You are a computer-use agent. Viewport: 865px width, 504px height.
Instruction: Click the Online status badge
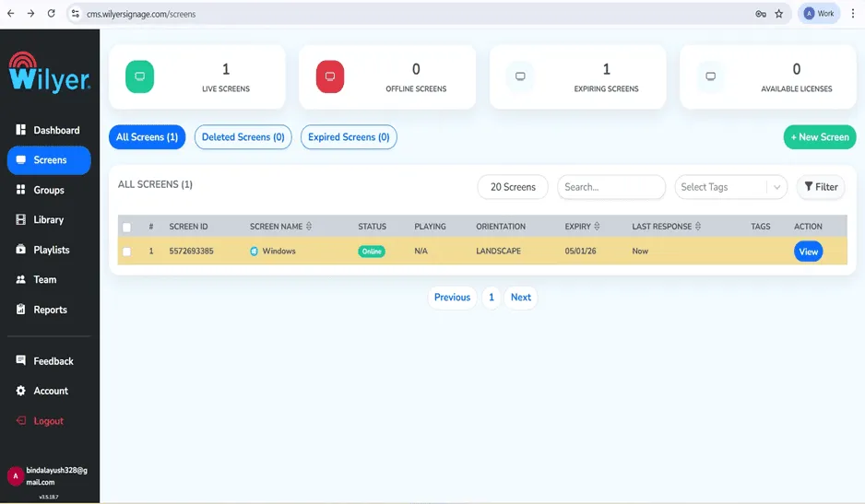click(x=372, y=252)
